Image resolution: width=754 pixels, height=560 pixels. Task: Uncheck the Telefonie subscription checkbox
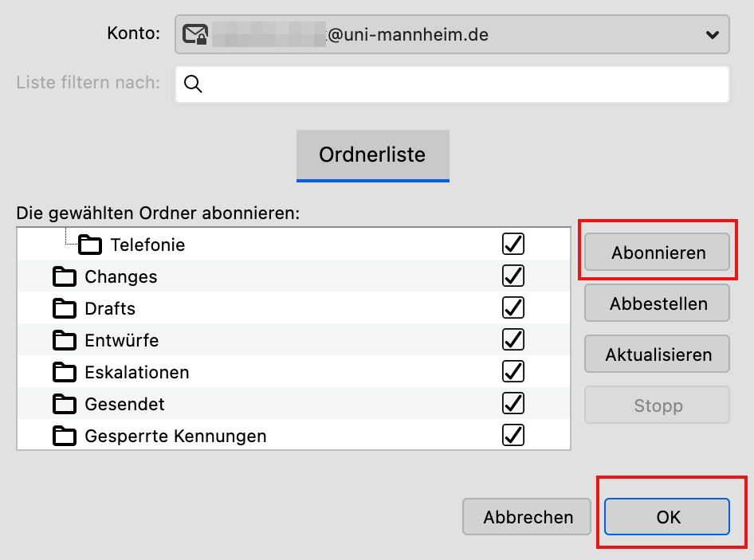[x=513, y=245]
